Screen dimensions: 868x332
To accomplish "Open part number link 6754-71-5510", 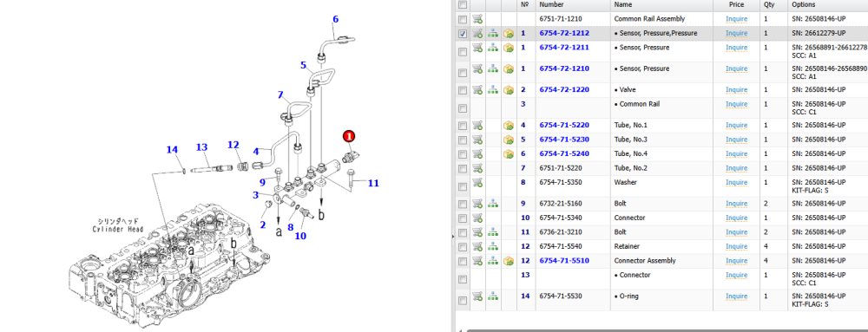I will tap(564, 261).
